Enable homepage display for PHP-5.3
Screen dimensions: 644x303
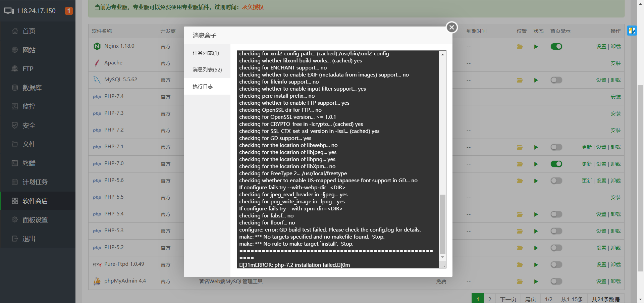pyautogui.click(x=556, y=231)
